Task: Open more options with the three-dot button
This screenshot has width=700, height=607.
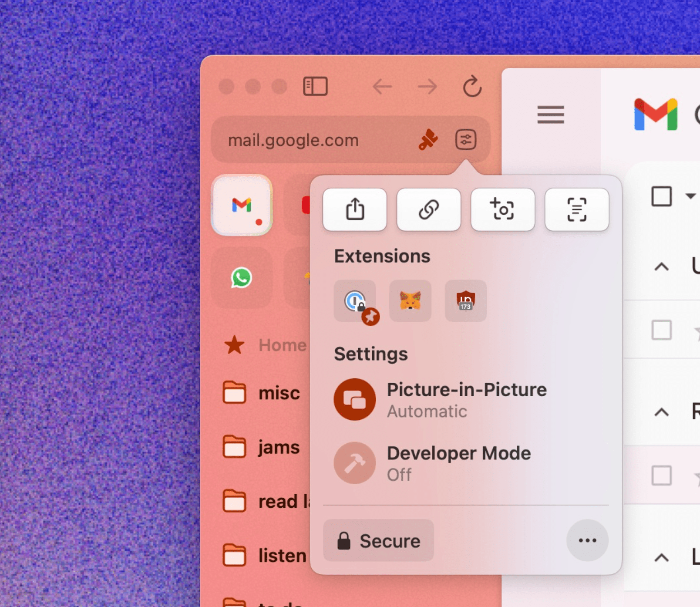Action: click(587, 540)
